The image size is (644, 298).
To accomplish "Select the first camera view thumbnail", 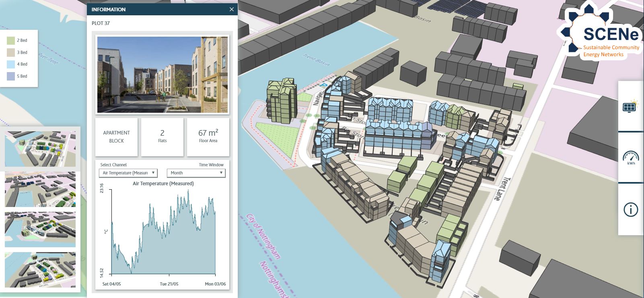I will pos(40,149).
